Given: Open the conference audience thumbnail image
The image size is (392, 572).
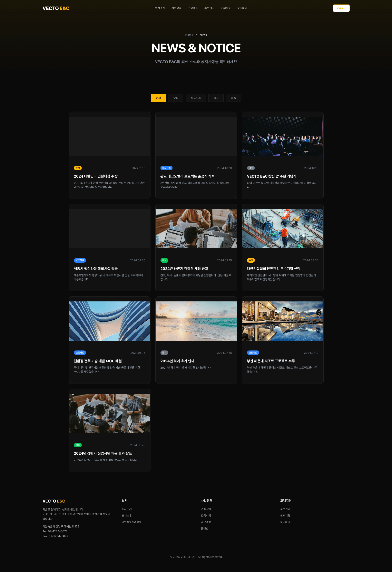Looking at the screenshot, I should pyautogui.click(x=283, y=136).
